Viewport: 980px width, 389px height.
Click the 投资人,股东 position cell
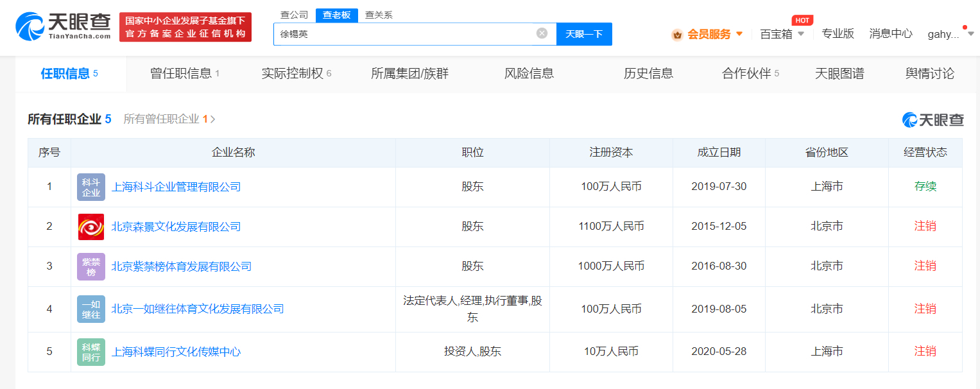point(472,352)
